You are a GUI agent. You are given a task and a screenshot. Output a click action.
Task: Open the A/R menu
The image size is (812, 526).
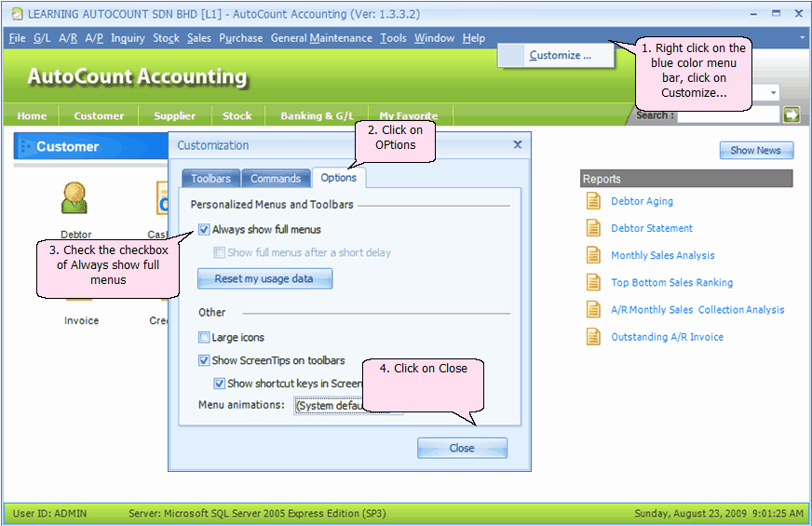tap(68, 38)
